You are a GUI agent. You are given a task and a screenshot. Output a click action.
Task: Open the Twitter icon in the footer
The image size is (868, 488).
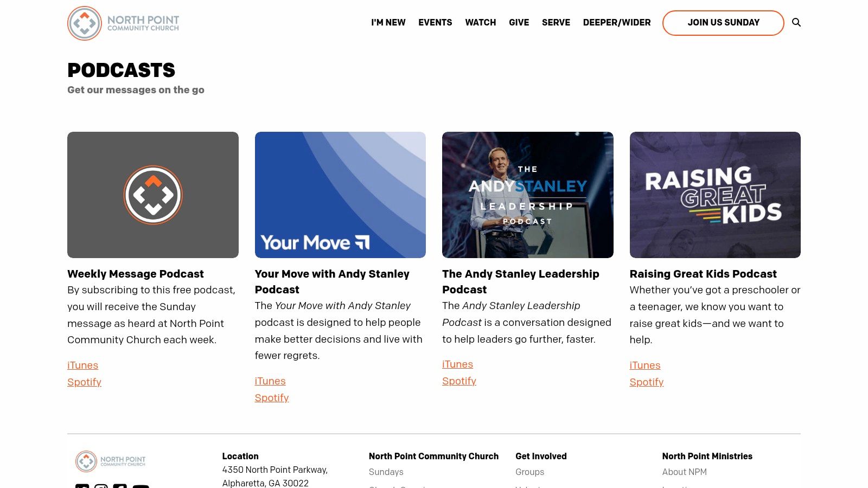[82, 486]
